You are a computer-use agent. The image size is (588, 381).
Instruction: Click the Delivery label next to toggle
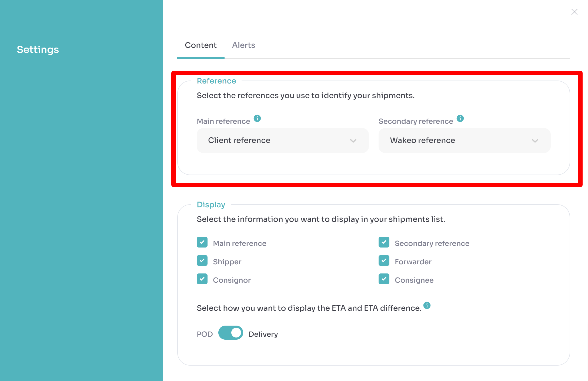point(263,334)
